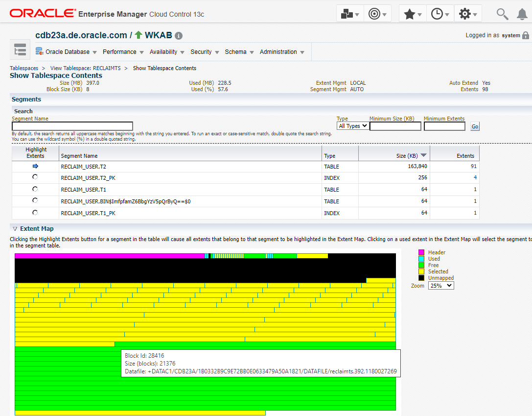
Task: Open the extent map Zoom dropdown
Action: point(440,285)
